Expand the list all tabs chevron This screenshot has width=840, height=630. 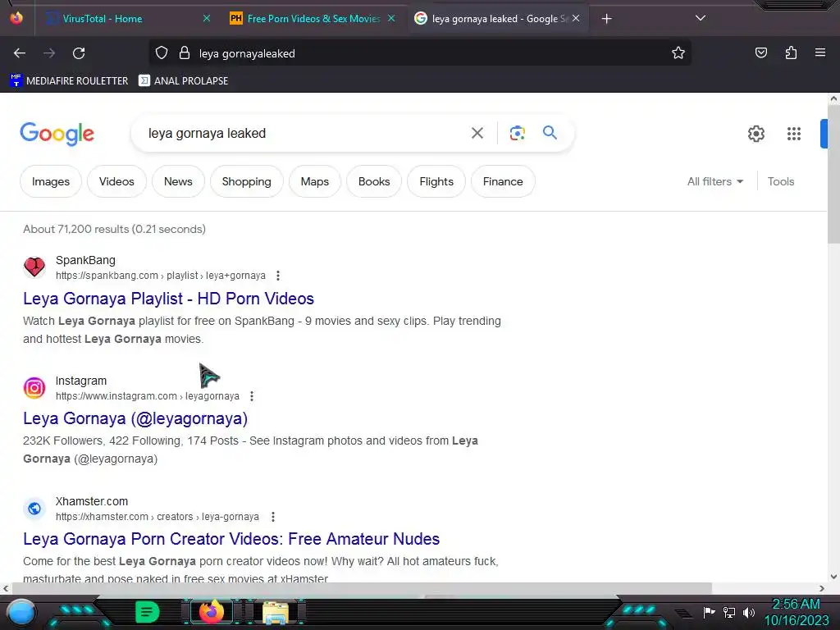701,18
